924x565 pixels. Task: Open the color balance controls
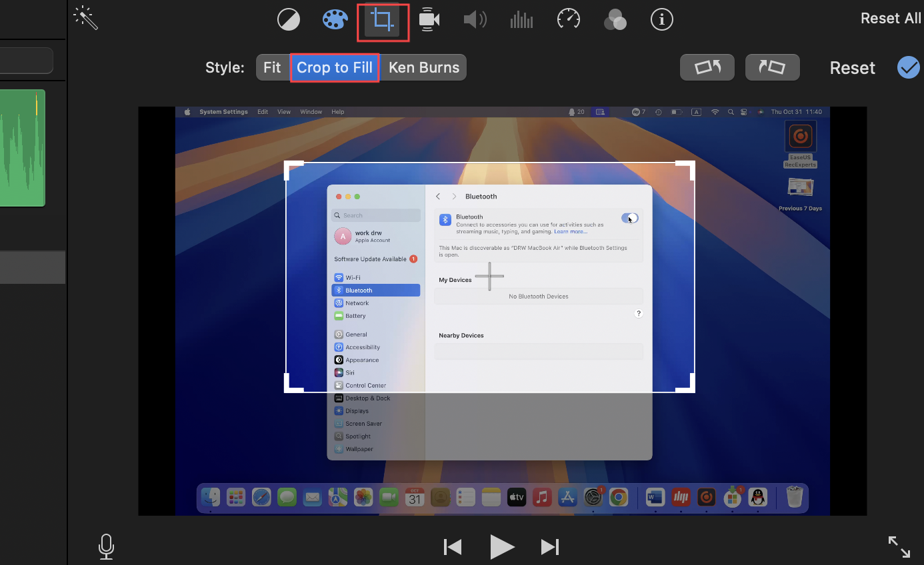point(288,19)
